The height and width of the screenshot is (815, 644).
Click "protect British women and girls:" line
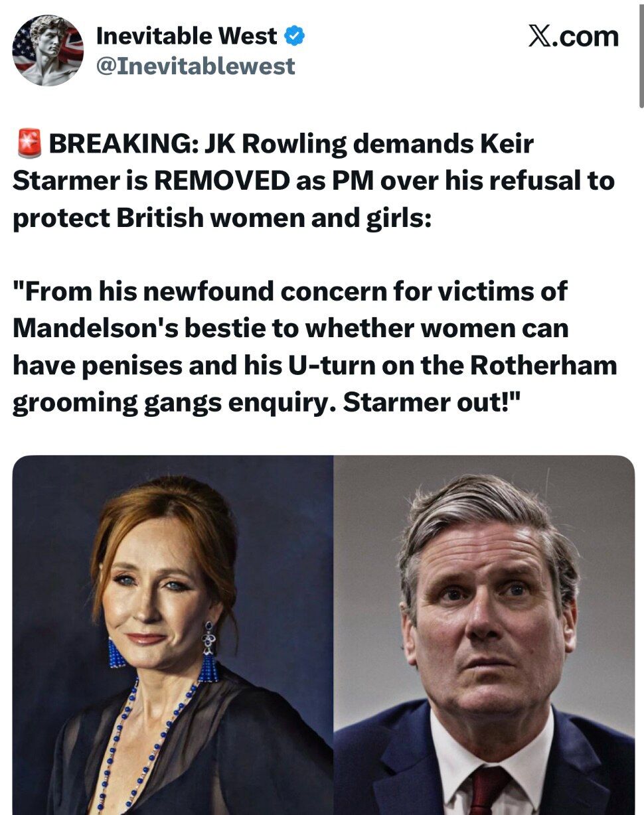click(222, 219)
